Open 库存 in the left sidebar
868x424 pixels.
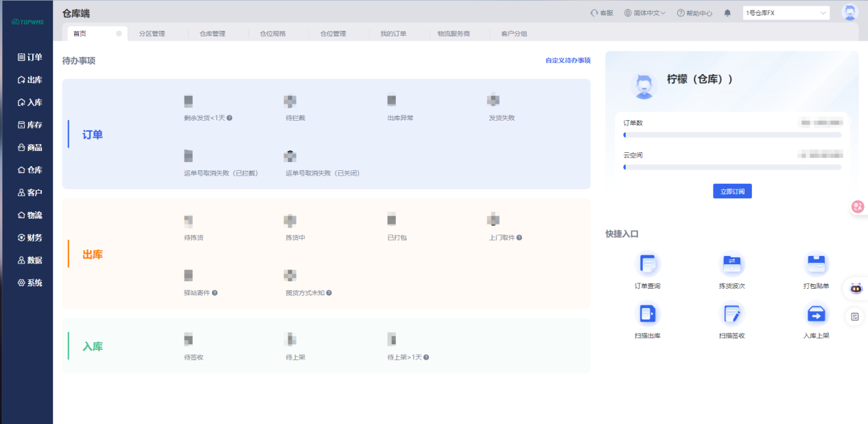click(30, 125)
